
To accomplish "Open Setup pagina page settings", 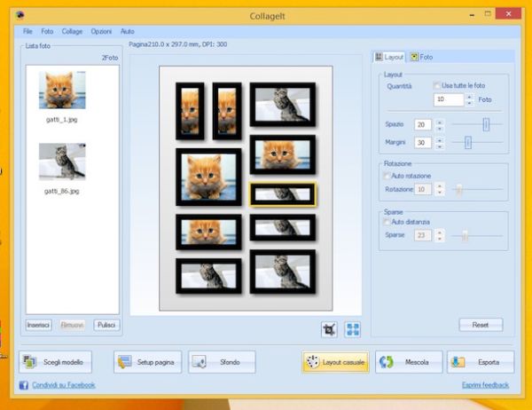I will pyautogui.click(x=148, y=362).
